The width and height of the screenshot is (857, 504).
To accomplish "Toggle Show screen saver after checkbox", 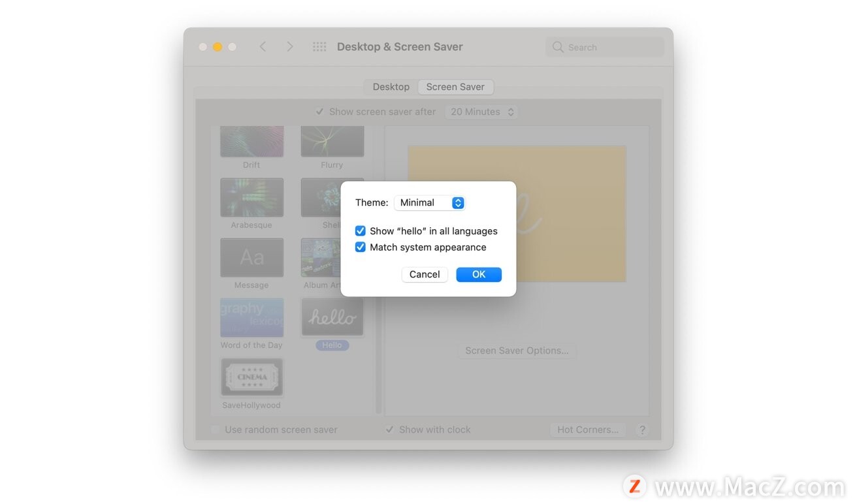I will pos(319,112).
